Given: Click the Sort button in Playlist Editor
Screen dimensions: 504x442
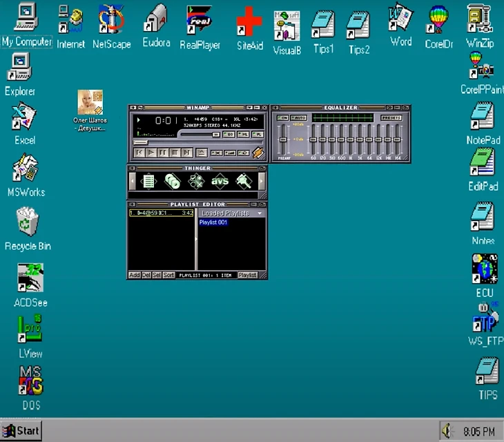Looking at the screenshot, I should point(168,275).
